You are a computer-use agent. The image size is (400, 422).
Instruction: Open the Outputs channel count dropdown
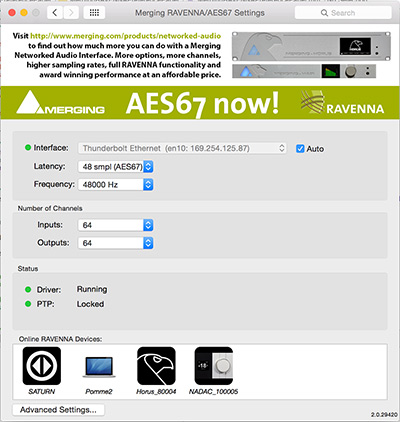click(115, 243)
